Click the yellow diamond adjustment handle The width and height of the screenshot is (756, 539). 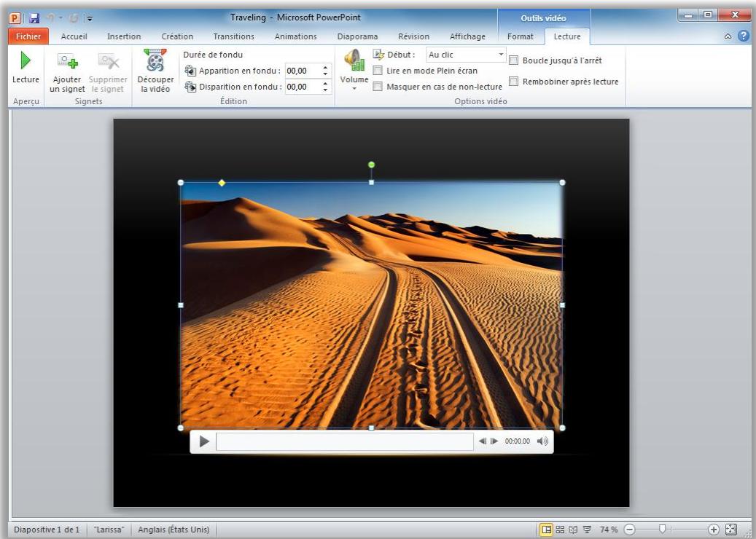tap(222, 183)
